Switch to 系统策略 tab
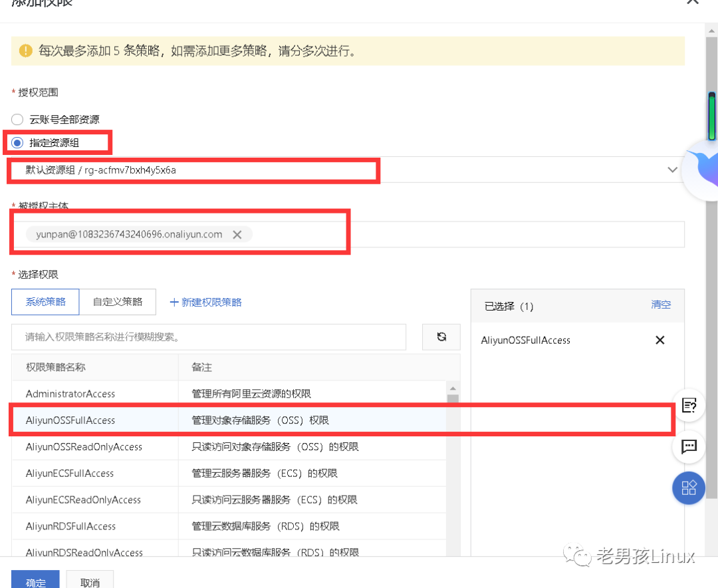This screenshot has width=718, height=588. pyautogui.click(x=45, y=302)
